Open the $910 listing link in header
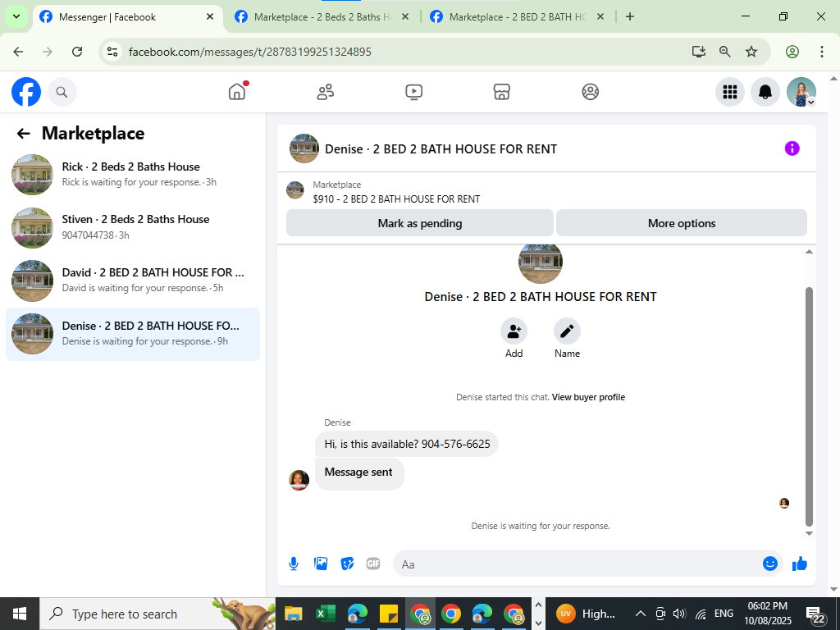Viewport: 840px width, 630px height. [396, 199]
